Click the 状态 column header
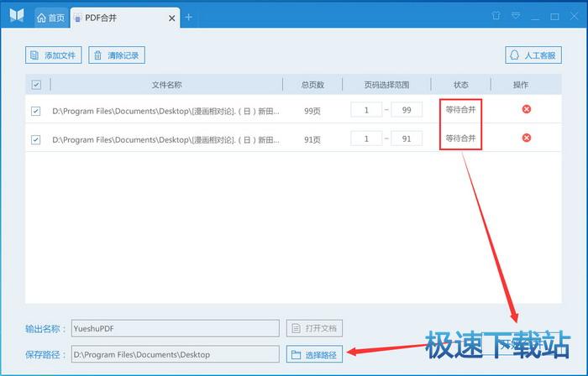This screenshot has height=376, width=588. coord(461,85)
